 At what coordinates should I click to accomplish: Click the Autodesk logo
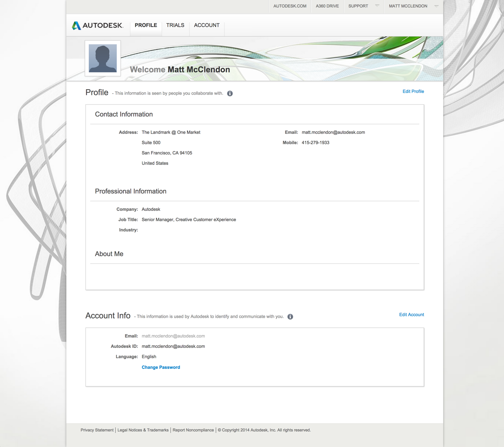click(98, 25)
